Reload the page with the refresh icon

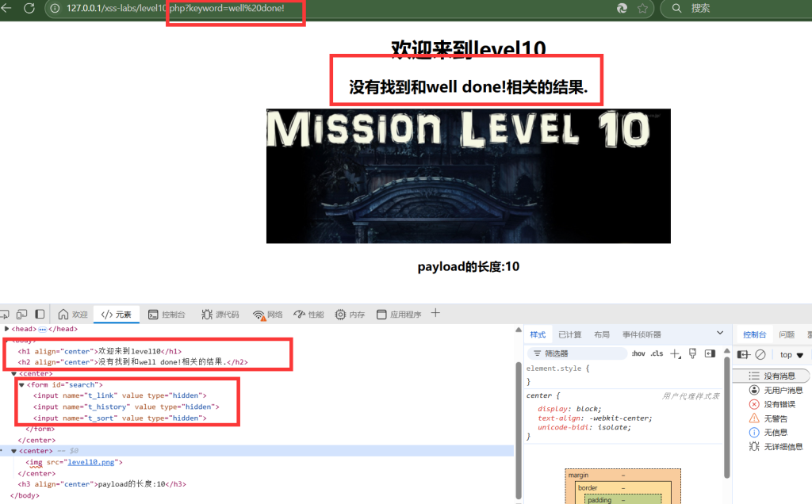29,8
